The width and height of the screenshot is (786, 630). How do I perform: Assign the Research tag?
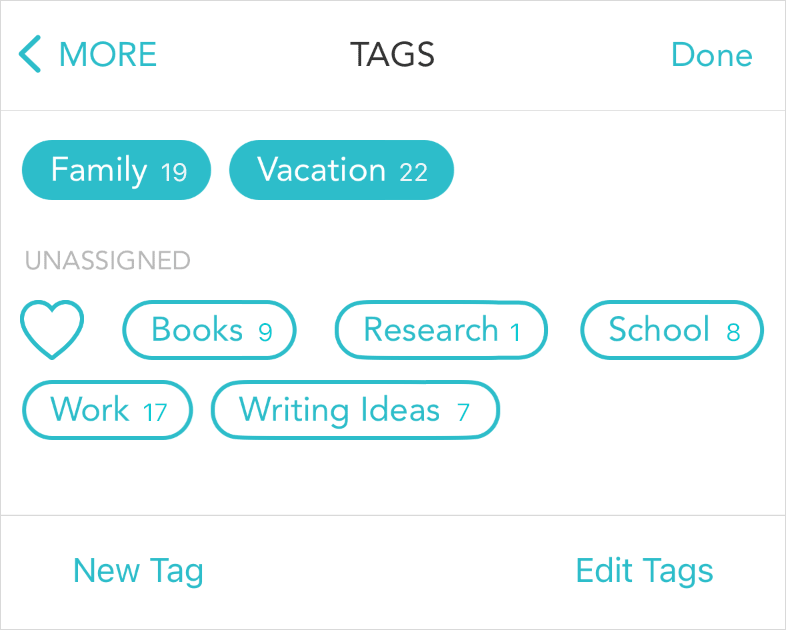[441, 330]
